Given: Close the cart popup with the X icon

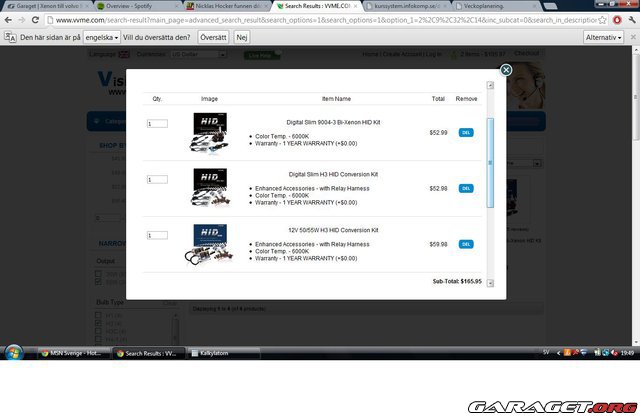Looking at the screenshot, I should coord(506,70).
